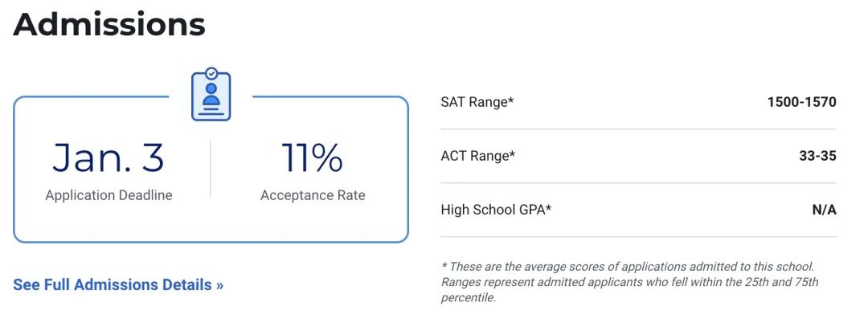Click the Acceptance Rate label
This screenshot has height=327, width=868.
click(313, 195)
